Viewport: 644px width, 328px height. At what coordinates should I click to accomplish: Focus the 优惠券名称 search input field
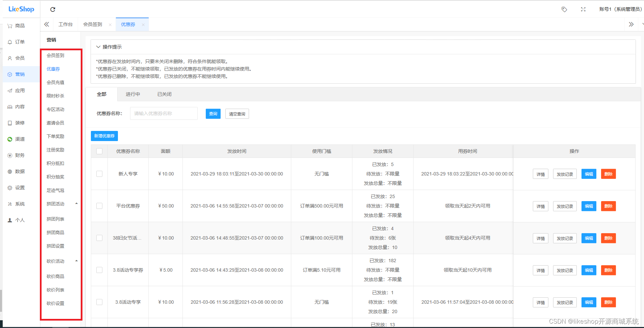point(164,113)
